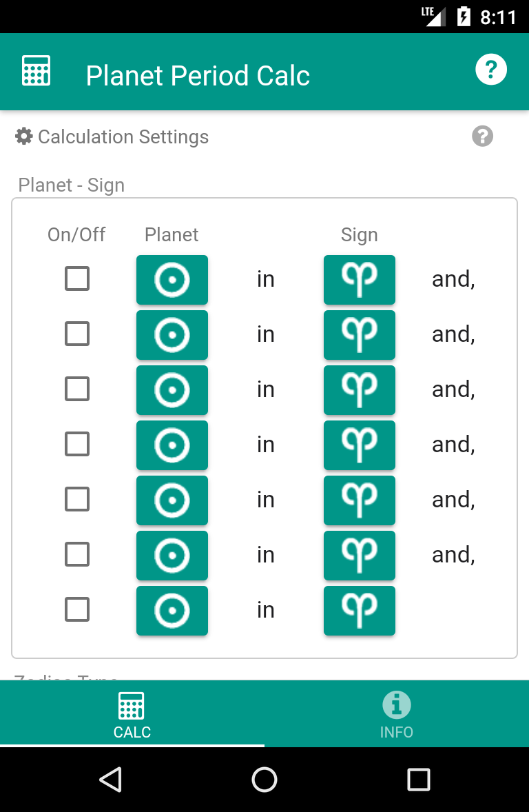Screen dimensions: 529x812
Task: Select the planet icon in the second row
Action: click(x=172, y=334)
